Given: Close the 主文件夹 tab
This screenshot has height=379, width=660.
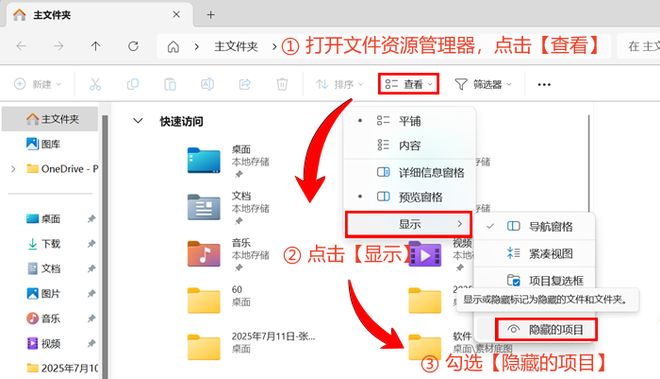Looking at the screenshot, I should 176,14.
